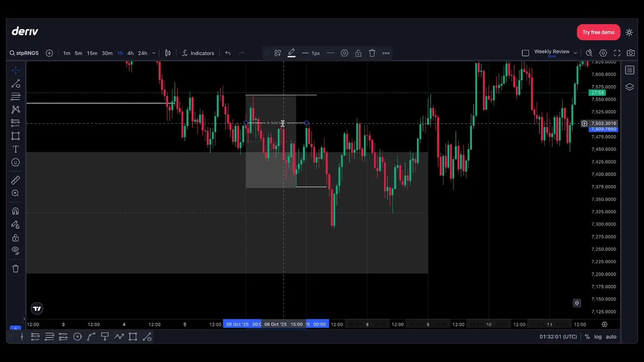Expand the timeframe interval dropdown

click(154, 53)
